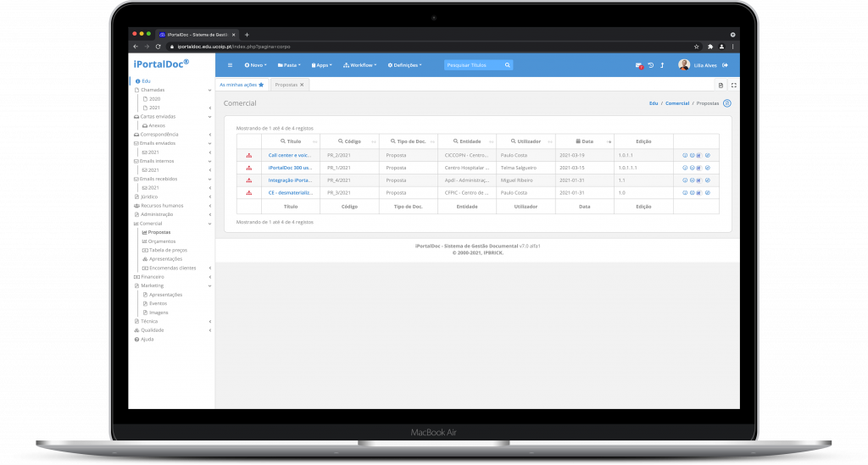This screenshot has width=868, height=465.
Task: Click the search magnifier in Pesquisar Títulos
Action: tap(507, 65)
